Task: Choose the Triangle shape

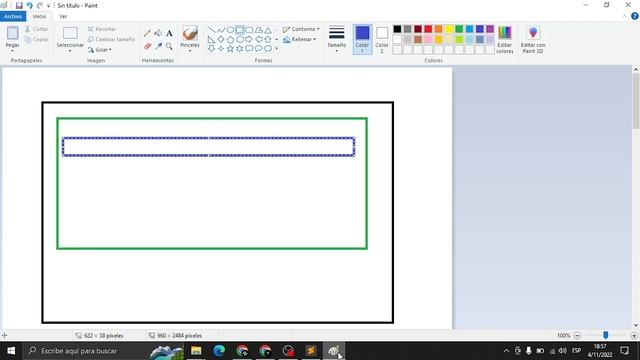Action: tap(268, 30)
